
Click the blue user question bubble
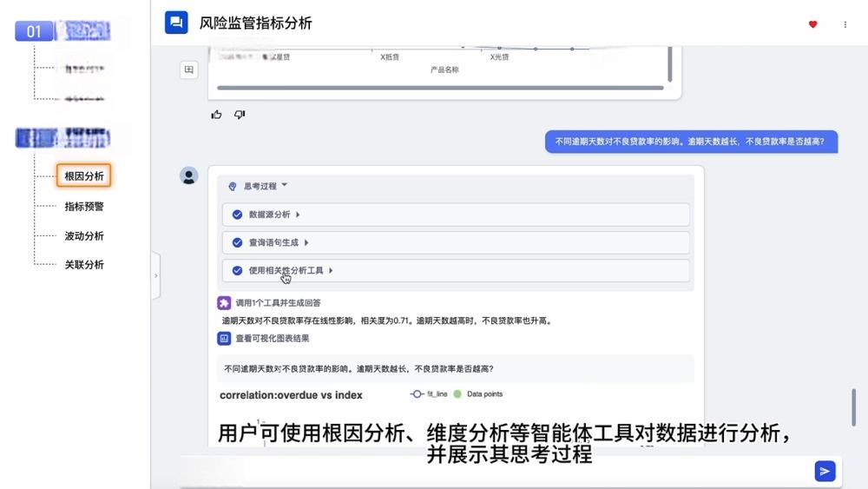(691, 142)
